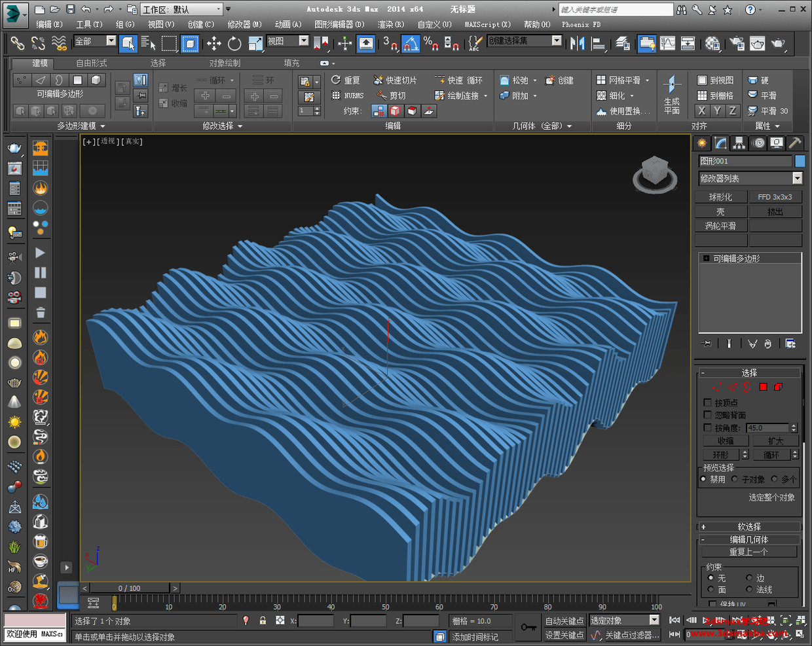Screen dimensions: 812x646
Task: Open the 选定对象 key filter dropdown
Action: (x=624, y=620)
